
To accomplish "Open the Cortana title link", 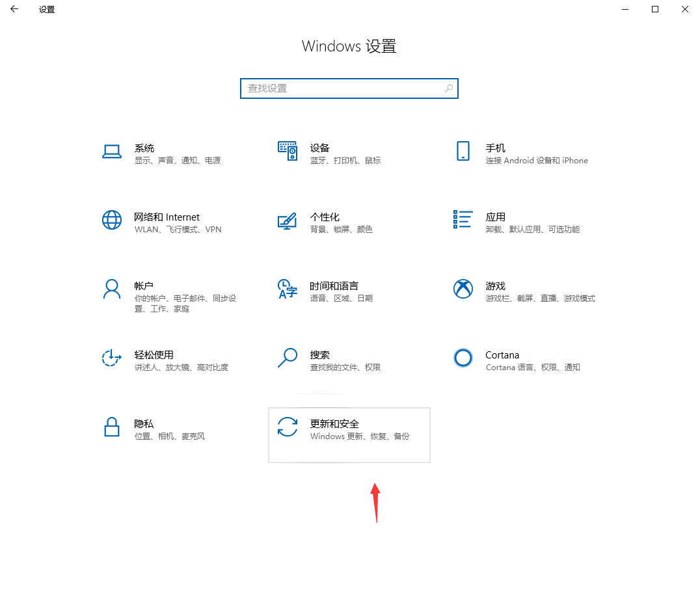I will 502,355.
